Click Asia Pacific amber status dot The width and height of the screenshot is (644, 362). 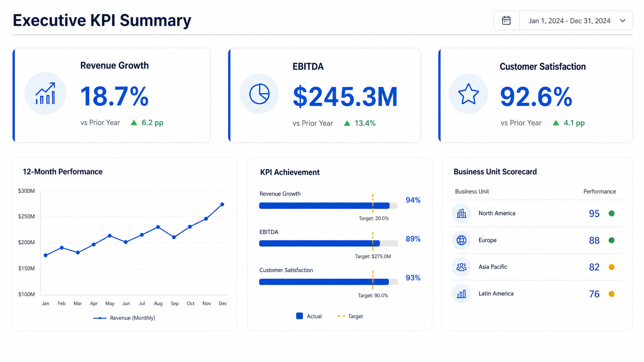point(611,267)
